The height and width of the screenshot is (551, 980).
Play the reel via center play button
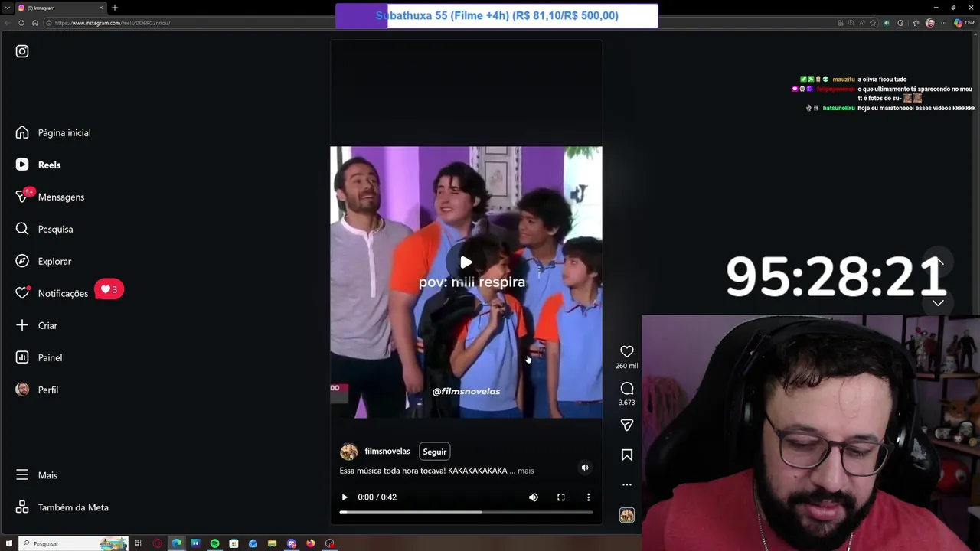tap(465, 262)
